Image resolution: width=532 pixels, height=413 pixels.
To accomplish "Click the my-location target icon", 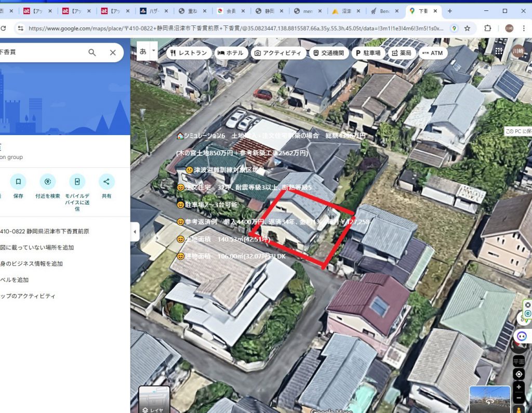I will click(x=519, y=375).
